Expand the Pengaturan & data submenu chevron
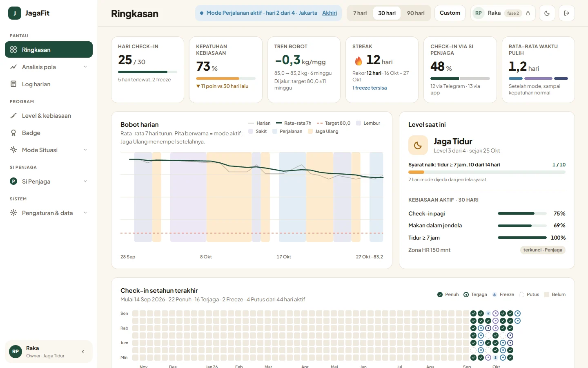 point(85,213)
